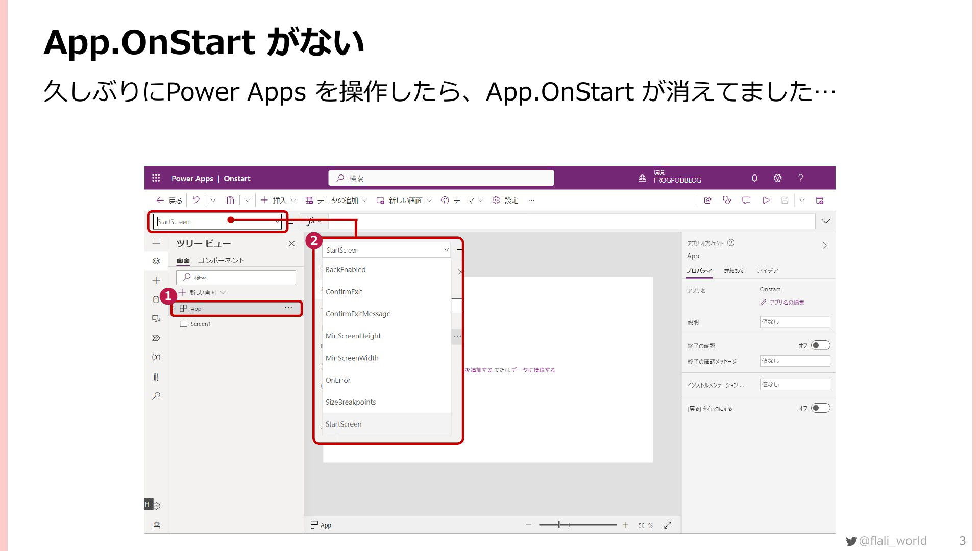Screen dimensions: 980x551
Task: Click the edit app name link
Action: [782, 303]
